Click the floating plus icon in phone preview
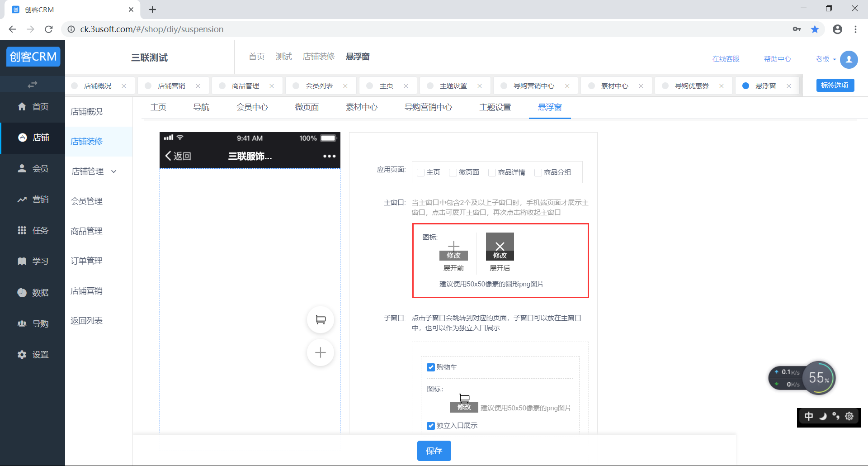868x466 pixels. [x=321, y=352]
